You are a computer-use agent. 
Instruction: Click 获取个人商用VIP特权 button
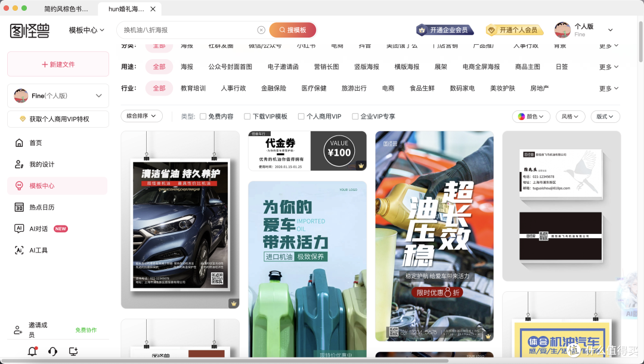pos(58,119)
